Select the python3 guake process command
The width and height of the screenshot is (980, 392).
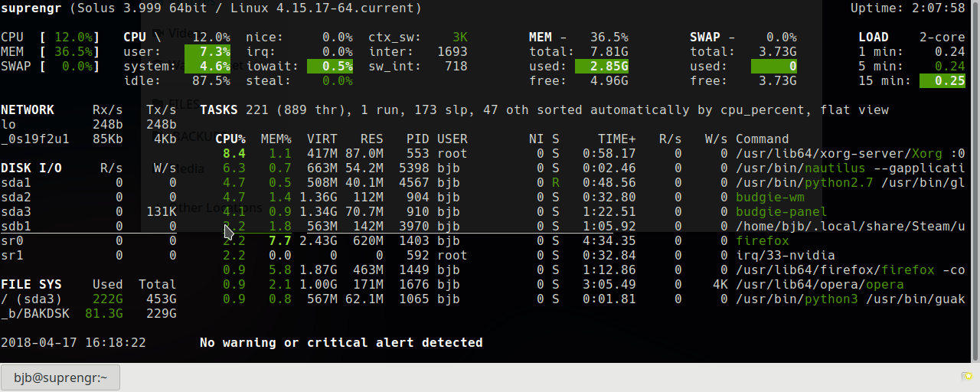click(851, 299)
